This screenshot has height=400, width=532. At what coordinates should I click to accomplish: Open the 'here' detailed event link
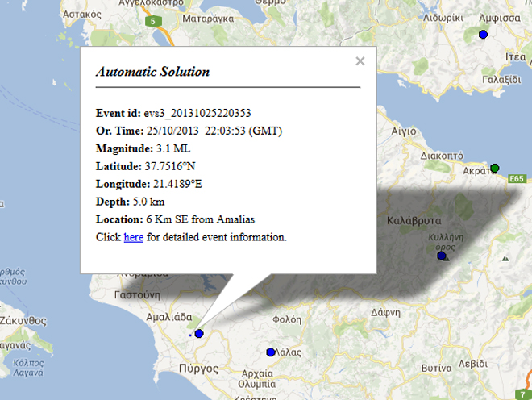pos(133,237)
